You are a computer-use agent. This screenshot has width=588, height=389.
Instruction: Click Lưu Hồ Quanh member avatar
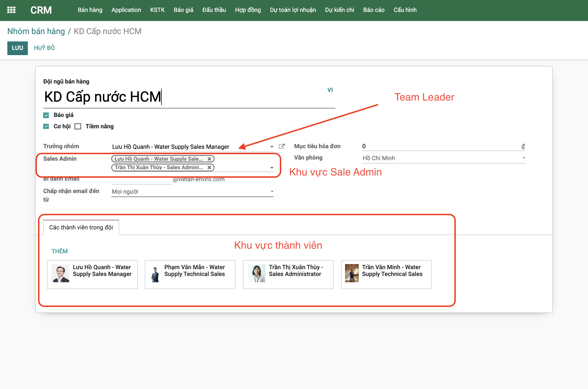tap(60, 273)
